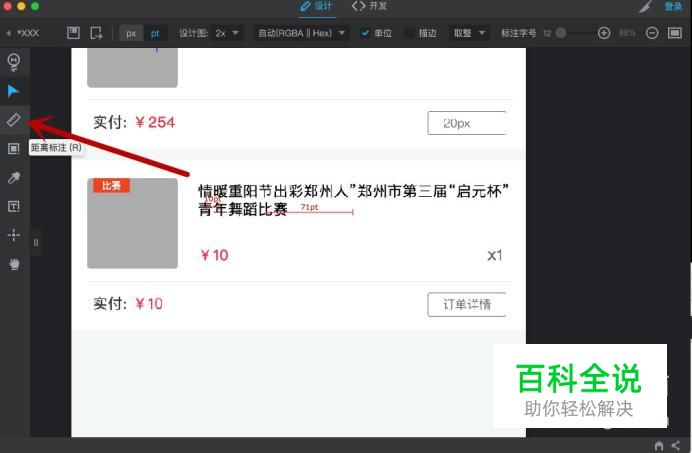692x453 pixels.
Task: Adjust the 标注字号 font size slider
Action: point(561,33)
